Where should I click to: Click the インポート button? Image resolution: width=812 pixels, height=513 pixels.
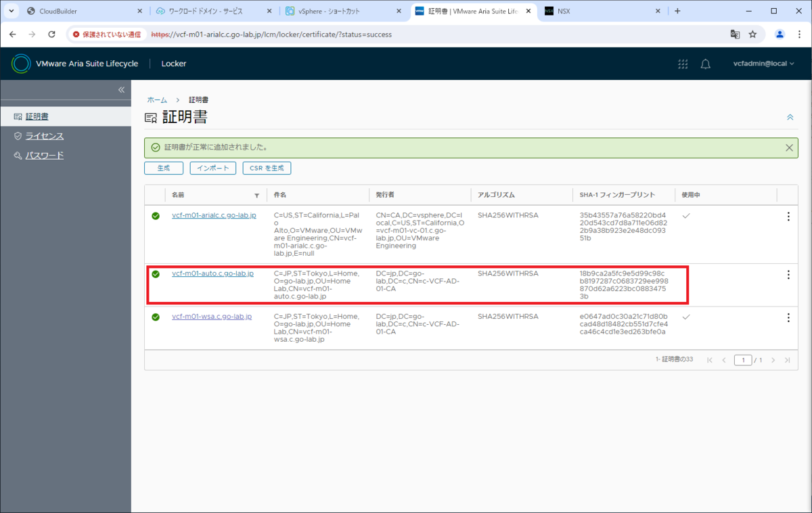click(213, 168)
